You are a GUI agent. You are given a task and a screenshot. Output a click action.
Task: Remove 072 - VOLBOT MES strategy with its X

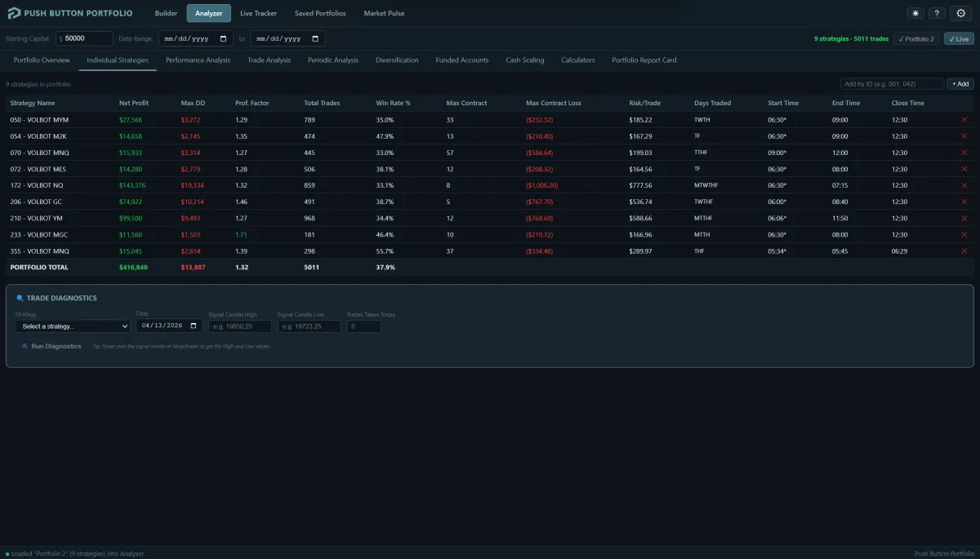964,169
